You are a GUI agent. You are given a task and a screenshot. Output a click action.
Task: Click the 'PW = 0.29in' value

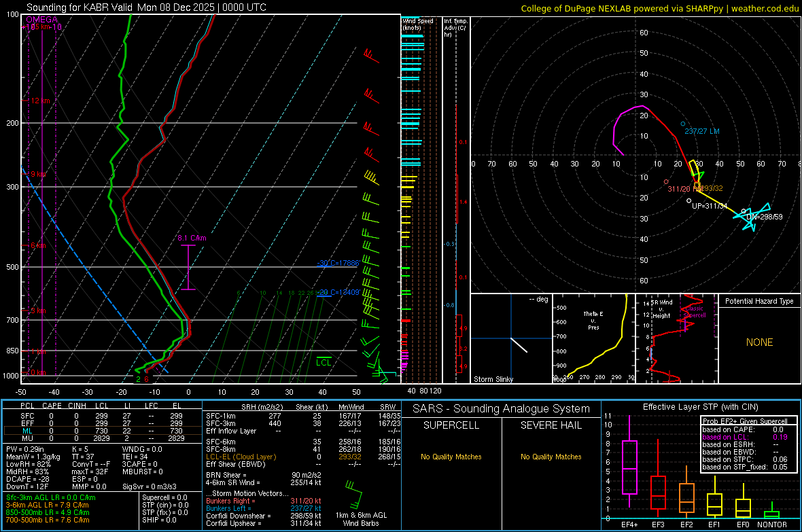[24, 449]
